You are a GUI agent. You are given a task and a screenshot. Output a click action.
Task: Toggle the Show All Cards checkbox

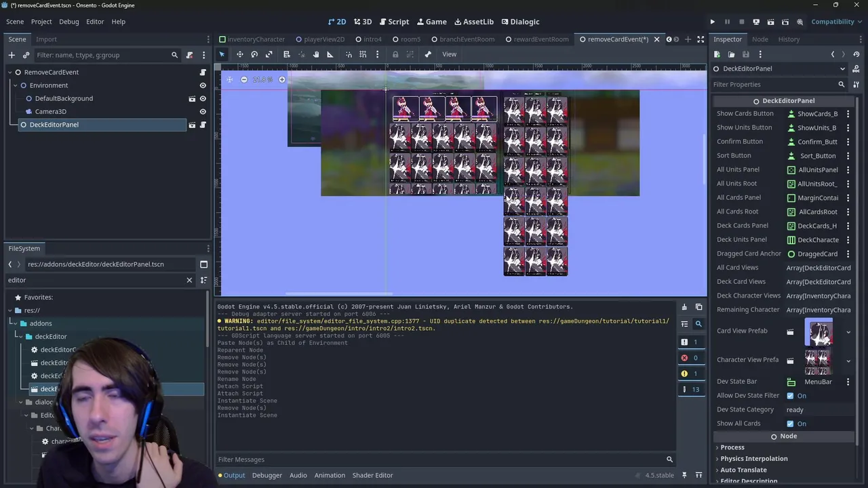tap(790, 424)
